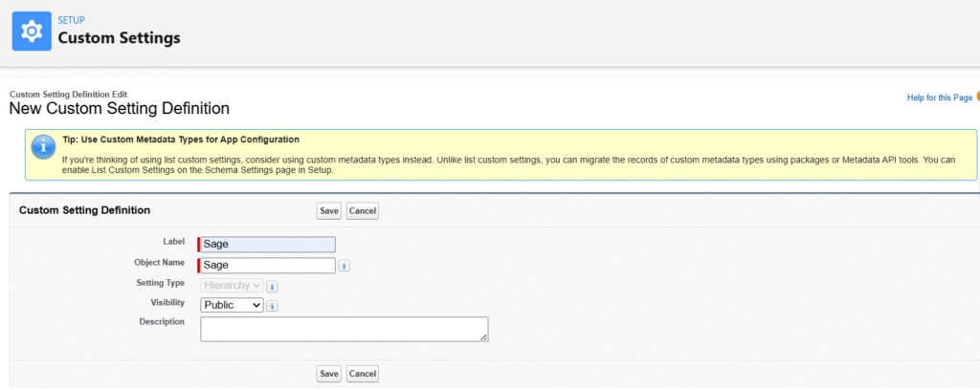Click the SETUP breadcrumb text
This screenshot has width=980, height=390.
click(73, 18)
